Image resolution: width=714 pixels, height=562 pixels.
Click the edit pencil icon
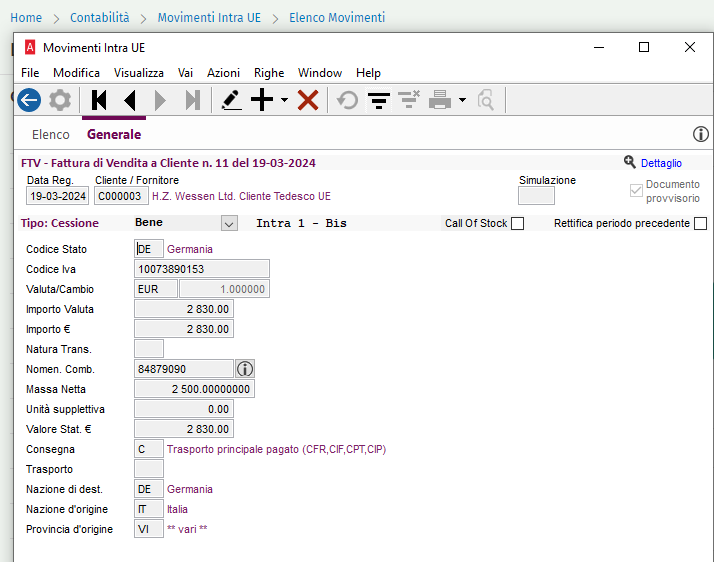[x=231, y=100]
